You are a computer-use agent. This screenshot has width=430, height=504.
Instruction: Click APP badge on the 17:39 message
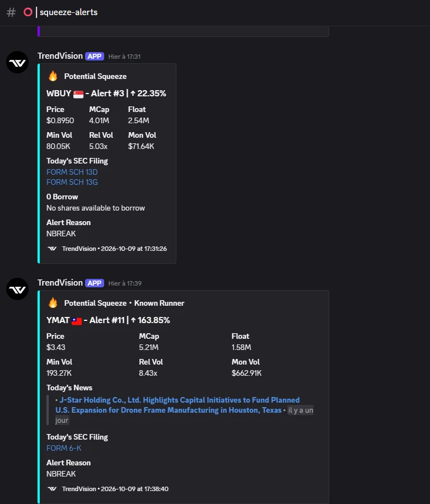(95, 283)
